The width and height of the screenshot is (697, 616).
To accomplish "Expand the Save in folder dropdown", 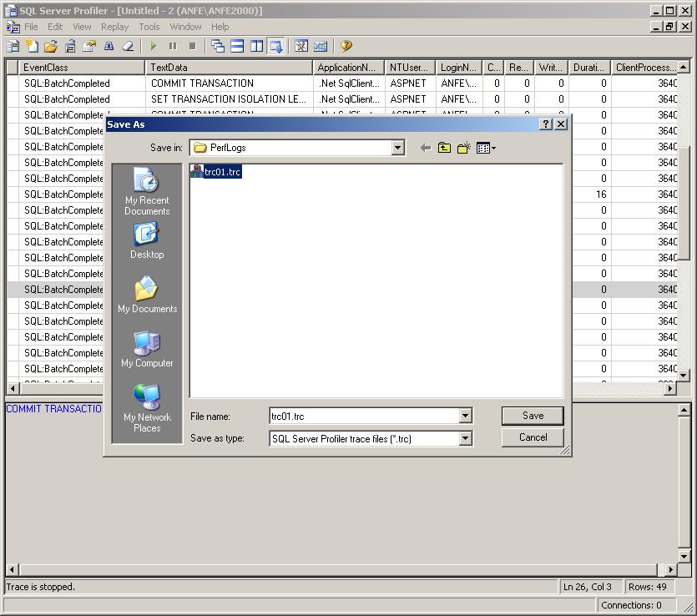I will (397, 148).
